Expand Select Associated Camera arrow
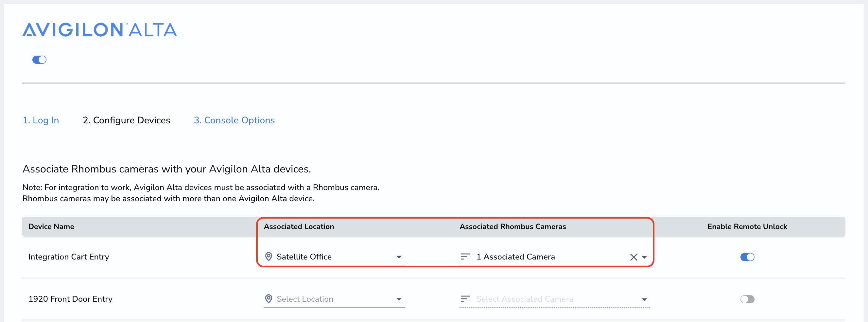 pyautogui.click(x=644, y=299)
